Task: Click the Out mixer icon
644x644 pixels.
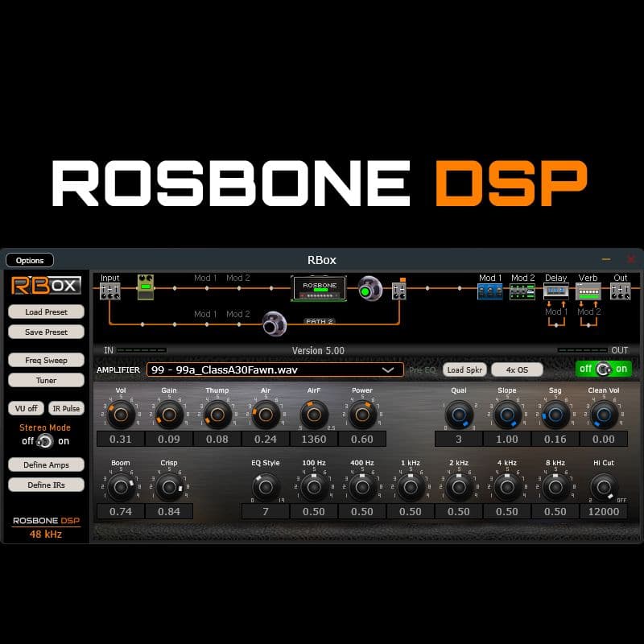Action: (x=620, y=291)
